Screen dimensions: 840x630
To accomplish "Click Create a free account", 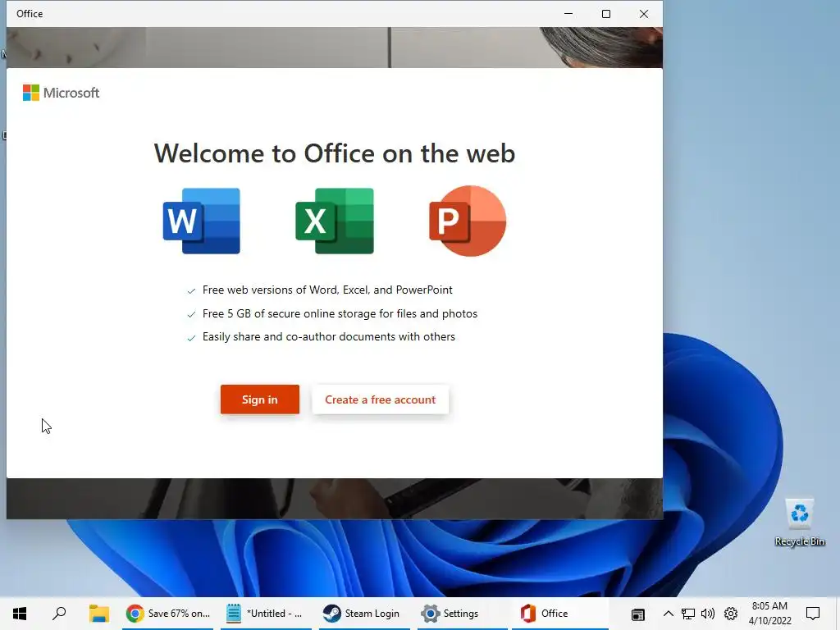I will click(381, 399).
